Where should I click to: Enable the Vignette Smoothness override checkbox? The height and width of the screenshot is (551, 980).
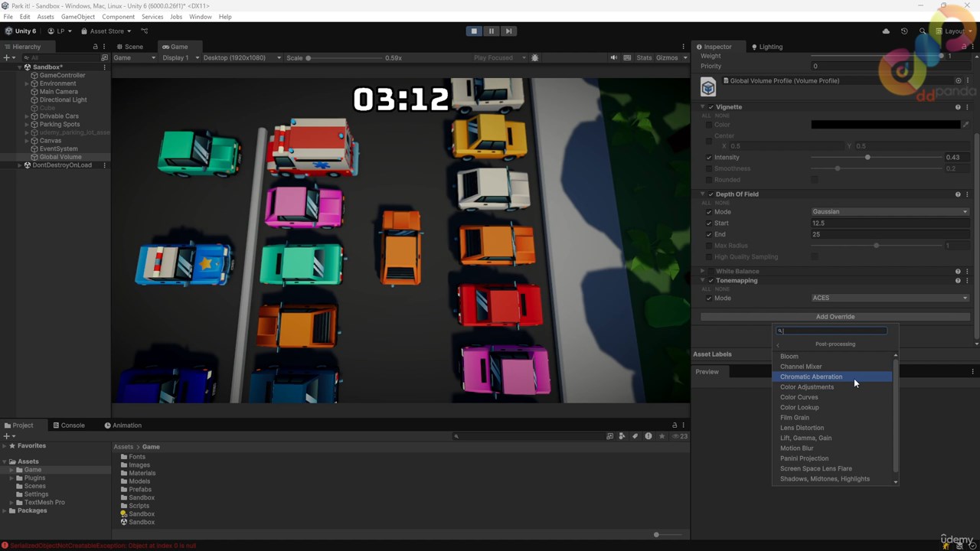[709, 168]
